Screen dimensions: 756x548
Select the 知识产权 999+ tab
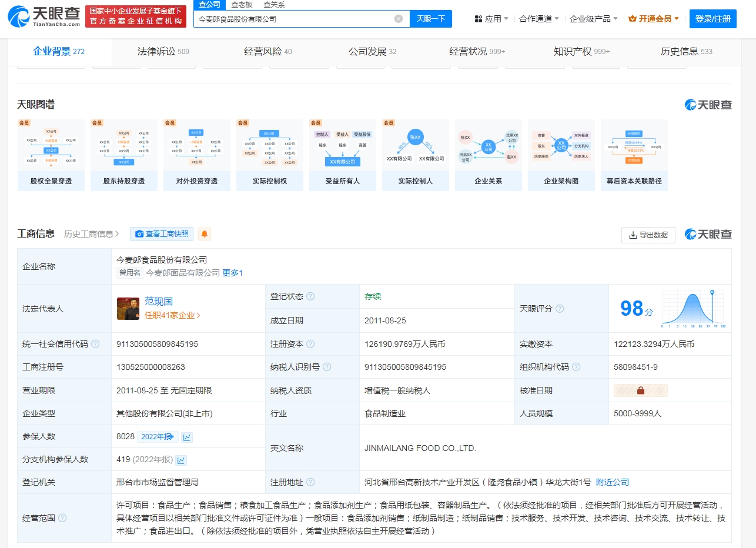click(x=582, y=52)
